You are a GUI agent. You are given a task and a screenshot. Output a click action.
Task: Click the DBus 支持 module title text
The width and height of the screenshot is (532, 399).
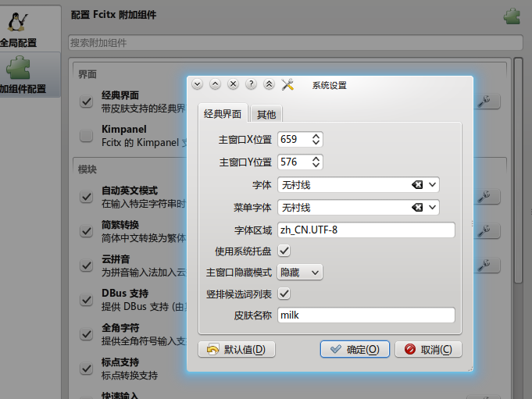125,294
